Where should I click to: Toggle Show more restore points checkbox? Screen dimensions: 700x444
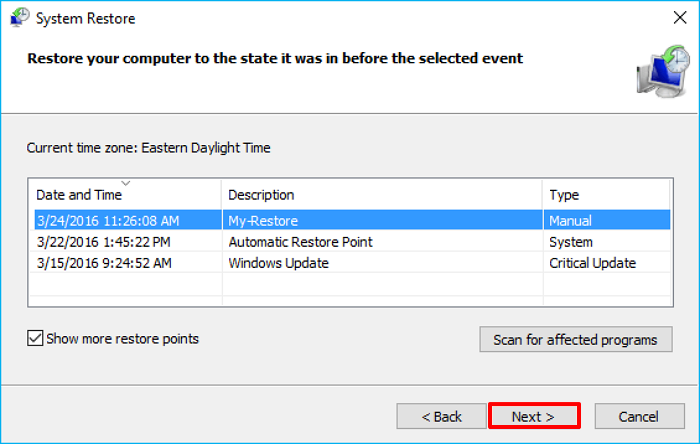(35, 339)
